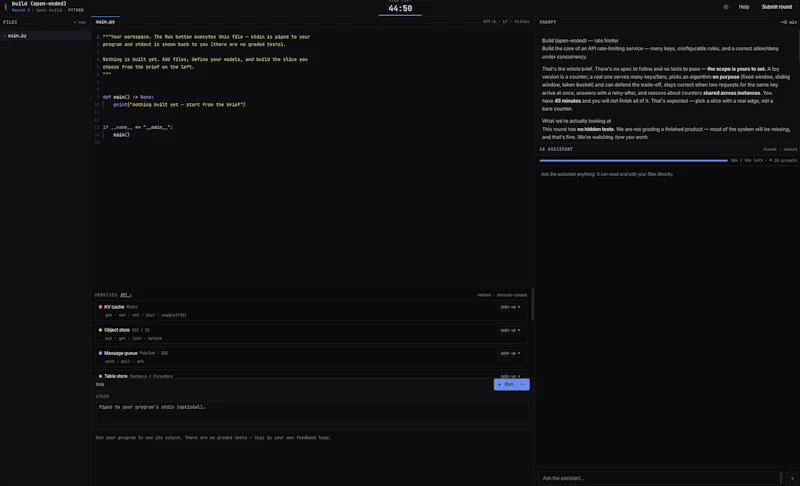
Task: Click the services panel scrollbar
Action: click(x=533, y=304)
